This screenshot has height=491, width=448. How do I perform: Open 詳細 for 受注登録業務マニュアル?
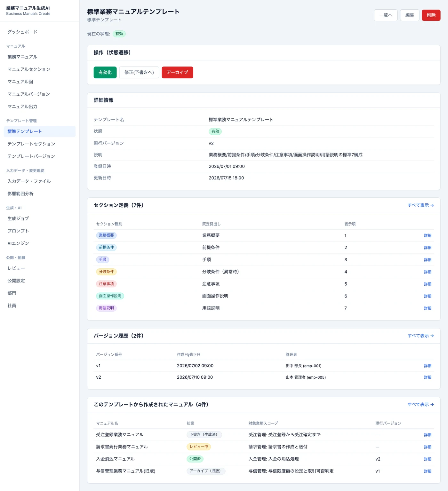click(428, 435)
